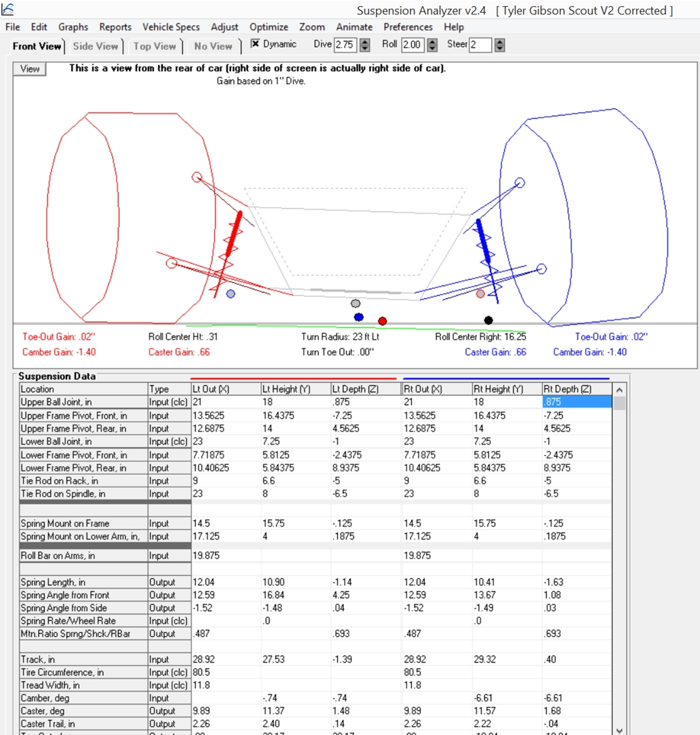Select Camber Rt Height -6.61 cell
The width and height of the screenshot is (700, 735).
point(507,699)
